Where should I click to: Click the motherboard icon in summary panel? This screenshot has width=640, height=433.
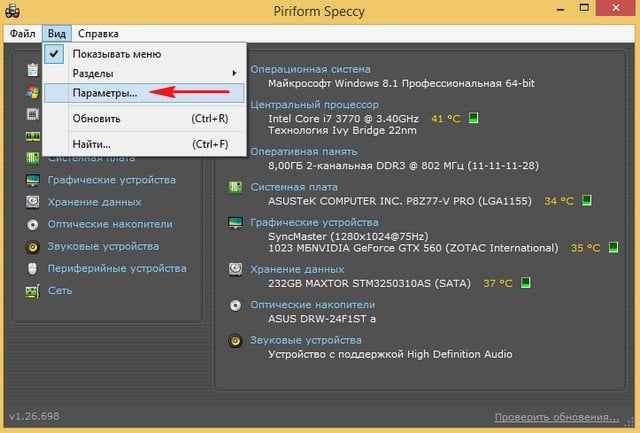(235, 187)
